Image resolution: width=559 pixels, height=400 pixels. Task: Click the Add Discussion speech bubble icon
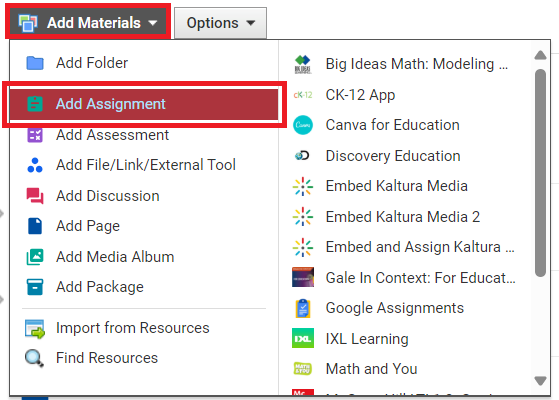35,196
